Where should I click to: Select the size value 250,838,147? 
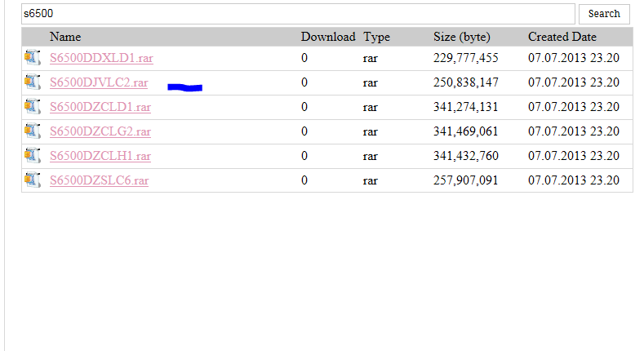(466, 82)
